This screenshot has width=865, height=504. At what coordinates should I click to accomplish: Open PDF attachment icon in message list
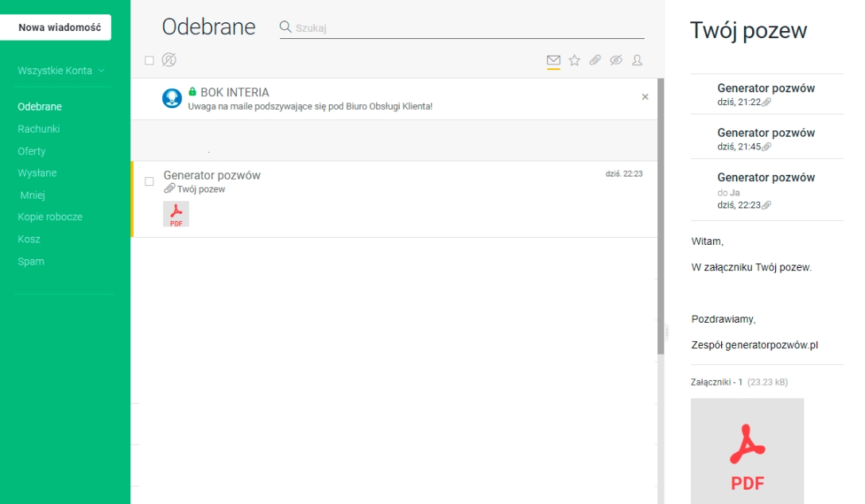click(x=176, y=214)
